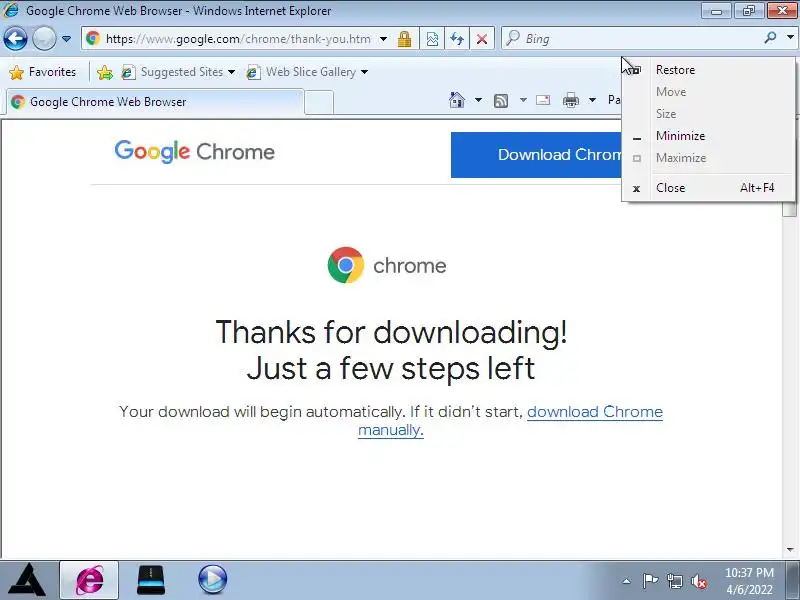
Task: Expand the Suggested Sites dropdown arrow
Action: (x=232, y=72)
